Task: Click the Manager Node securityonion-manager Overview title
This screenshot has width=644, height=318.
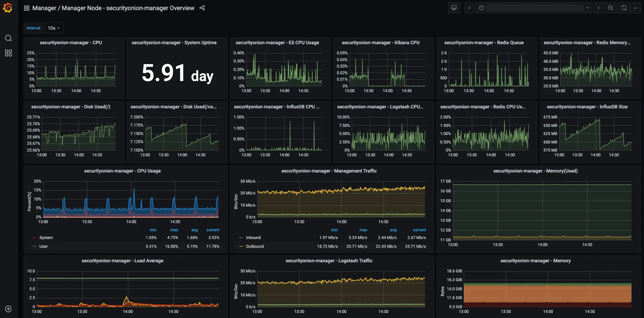Action: (x=128, y=8)
